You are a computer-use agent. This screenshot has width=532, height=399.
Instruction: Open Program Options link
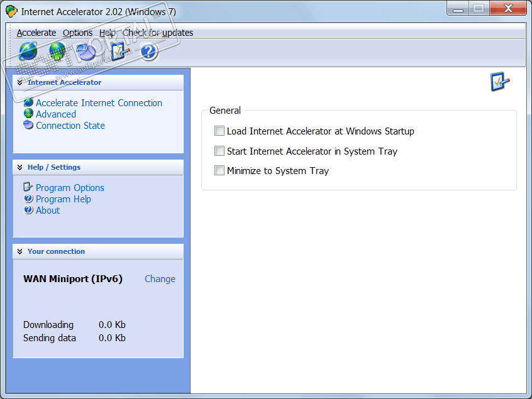(70, 188)
